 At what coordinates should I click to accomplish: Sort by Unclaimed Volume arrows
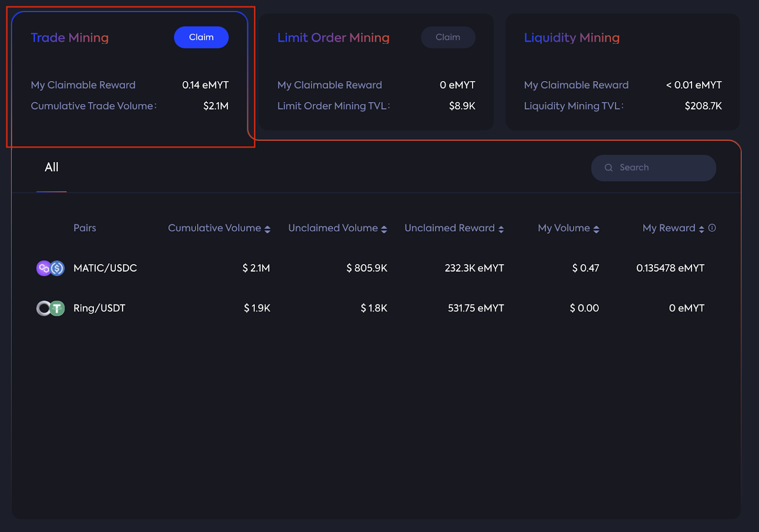[384, 229]
